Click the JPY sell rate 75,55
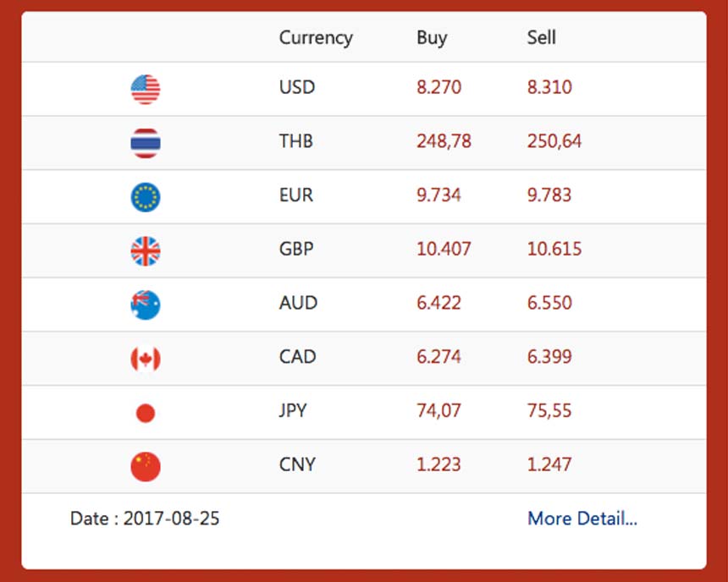Image resolution: width=728 pixels, height=582 pixels. 549,411
